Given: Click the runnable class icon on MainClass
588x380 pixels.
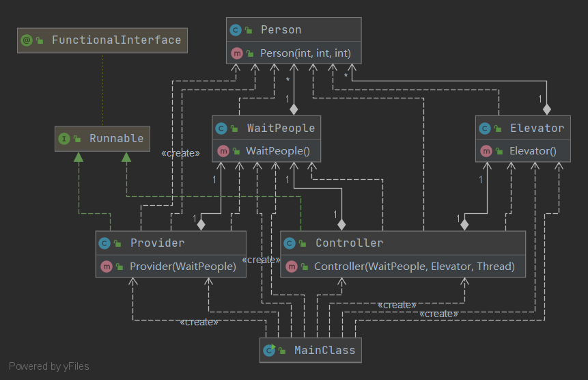Looking at the screenshot, I should [269, 351].
